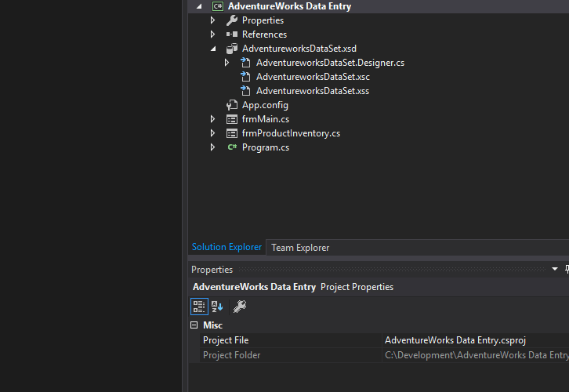The image size is (569, 392).
Task: Expand AdventureworksDataSet.Designer.cs node
Action: coord(227,63)
